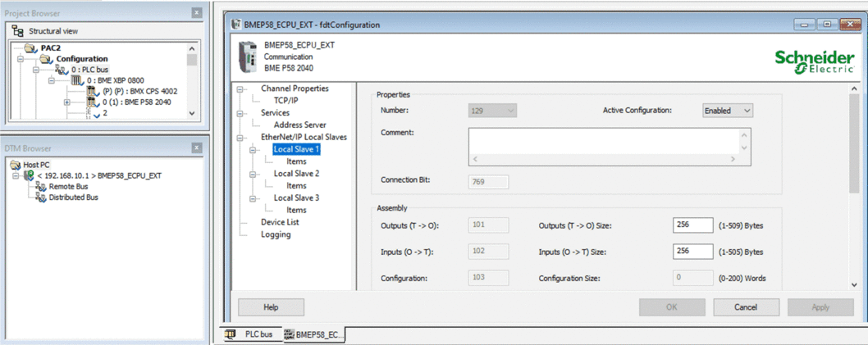This screenshot has width=868, height=345.
Task: Click the Distributed Bus icon
Action: [x=40, y=197]
